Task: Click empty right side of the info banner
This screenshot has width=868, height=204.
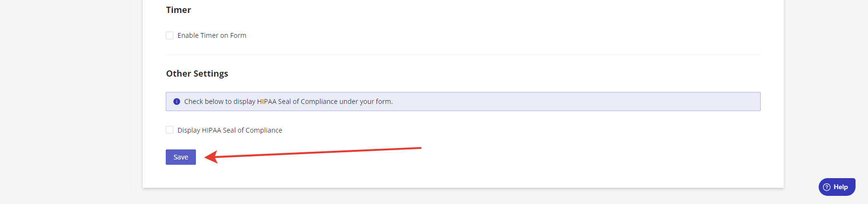Action: click(x=575, y=102)
